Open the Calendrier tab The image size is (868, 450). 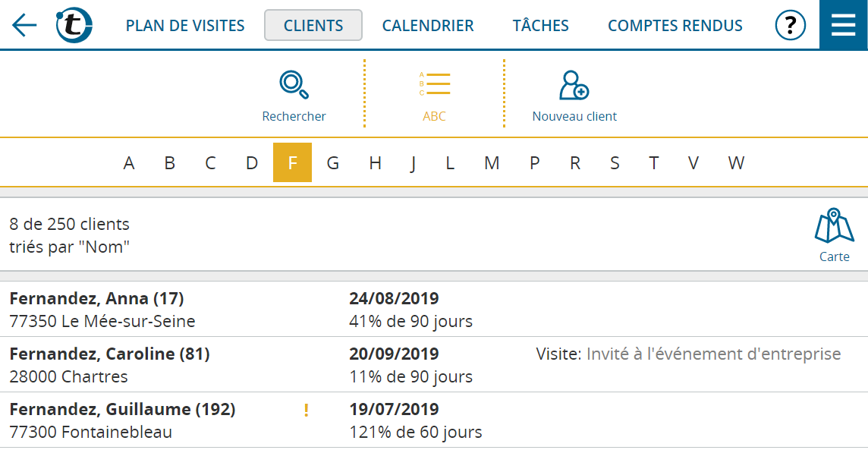[428, 26]
